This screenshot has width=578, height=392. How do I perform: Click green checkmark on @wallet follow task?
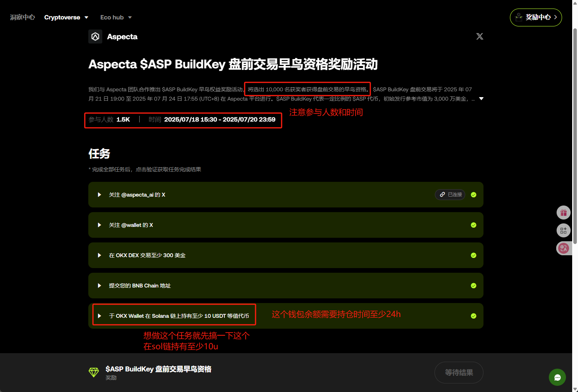click(x=473, y=225)
